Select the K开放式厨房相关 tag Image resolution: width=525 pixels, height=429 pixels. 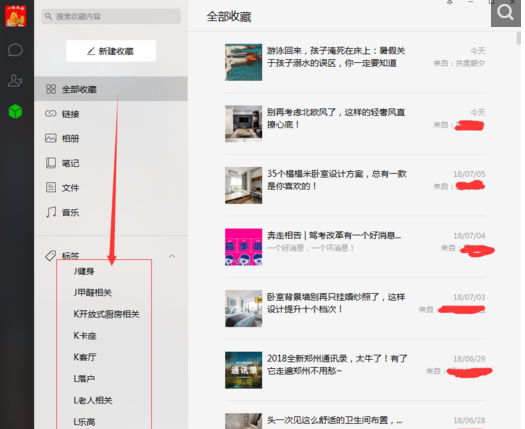tap(106, 314)
